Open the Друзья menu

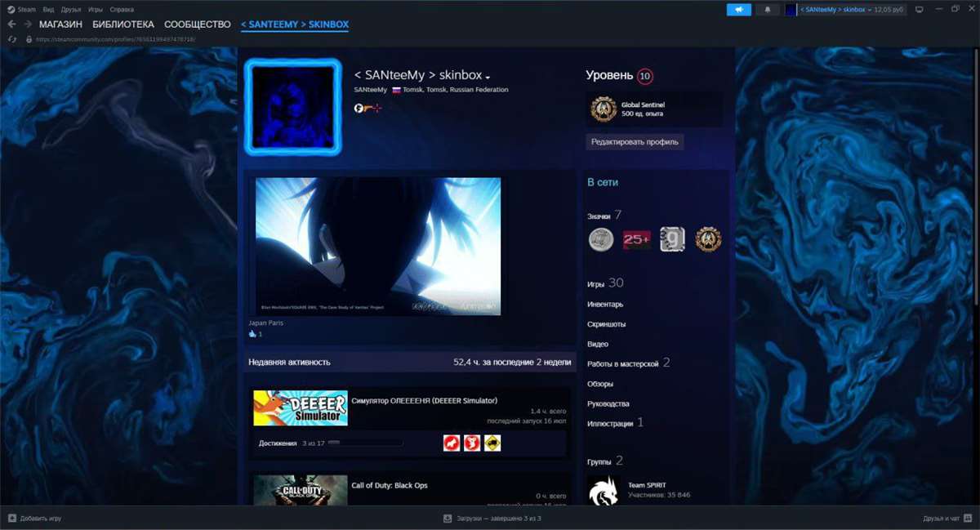[x=71, y=9]
